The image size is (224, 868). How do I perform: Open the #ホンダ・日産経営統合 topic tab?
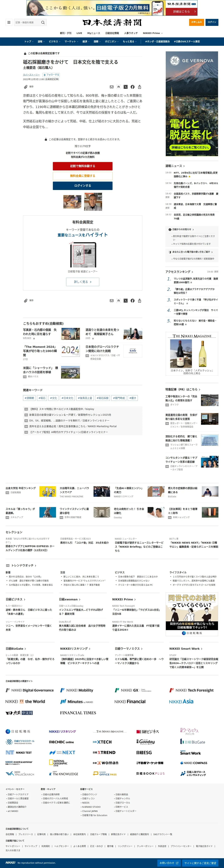pos(157,42)
